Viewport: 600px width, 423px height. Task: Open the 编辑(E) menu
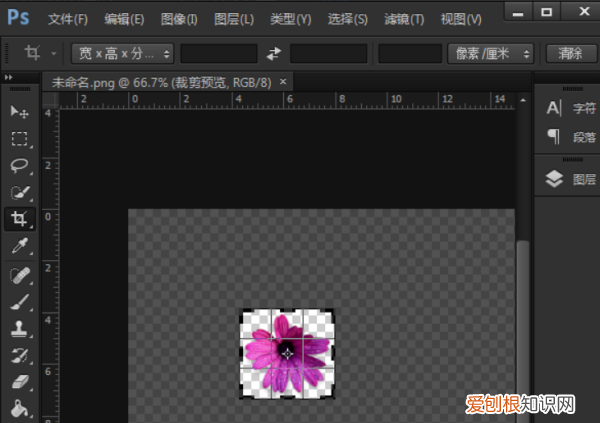[124, 19]
